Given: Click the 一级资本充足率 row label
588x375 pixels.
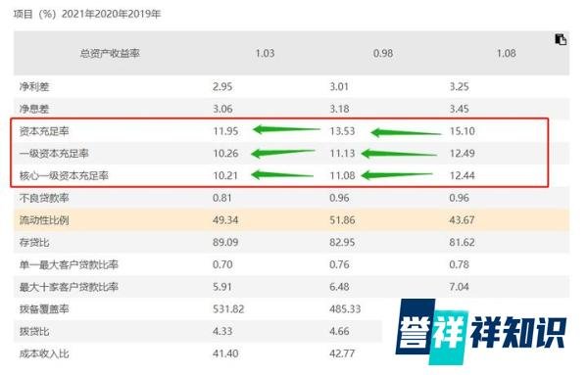Looking at the screenshot, I should [x=54, y=154].
